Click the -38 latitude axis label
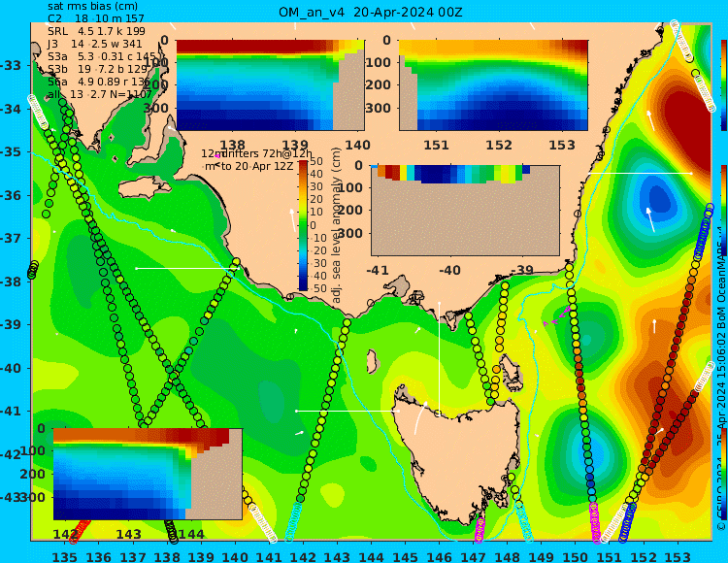 pos(11,281)
